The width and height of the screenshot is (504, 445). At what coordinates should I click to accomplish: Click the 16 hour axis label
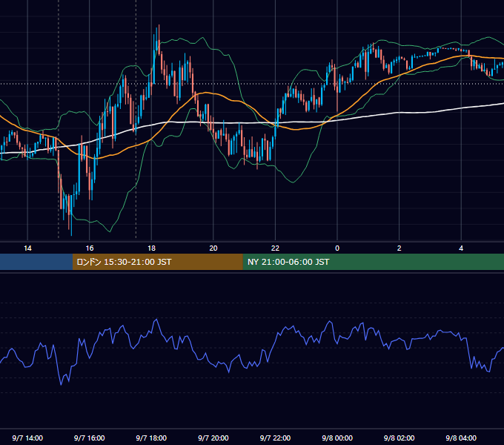coord(90,248)
